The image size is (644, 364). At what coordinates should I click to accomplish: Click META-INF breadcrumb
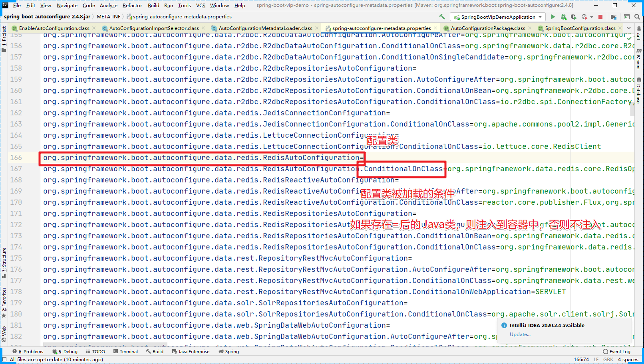109,17
